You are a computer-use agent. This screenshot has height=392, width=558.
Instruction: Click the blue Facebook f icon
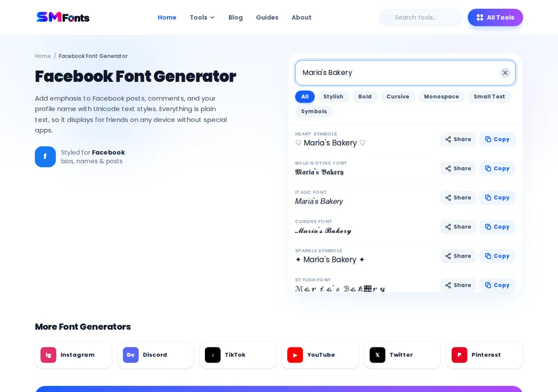coord(45,156)
